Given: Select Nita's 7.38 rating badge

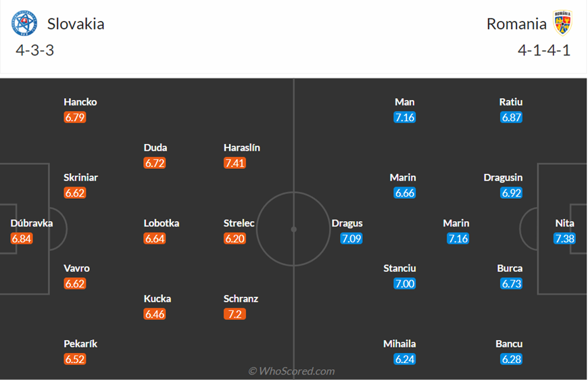Looking at the screenshot, I should (564, 238).
